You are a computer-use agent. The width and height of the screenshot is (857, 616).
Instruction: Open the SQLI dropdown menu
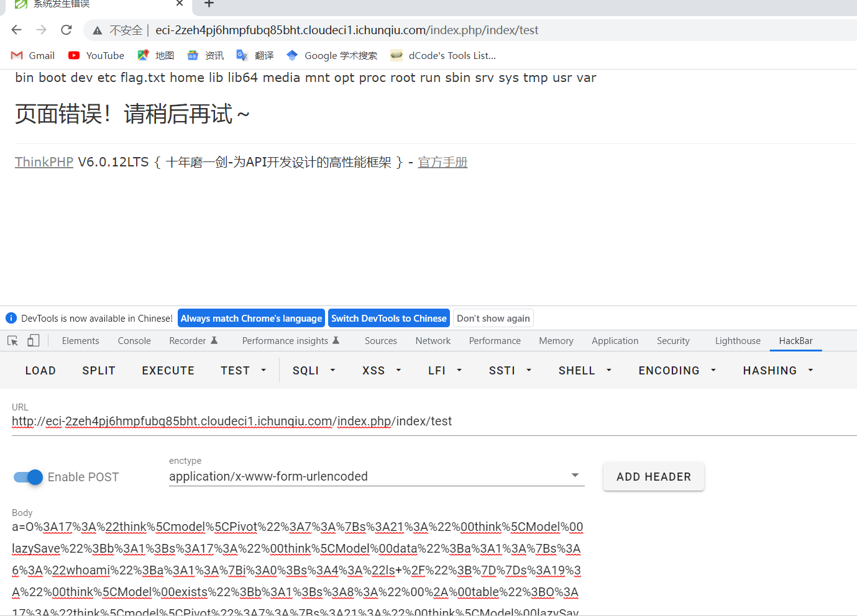(x=314, y=370)
